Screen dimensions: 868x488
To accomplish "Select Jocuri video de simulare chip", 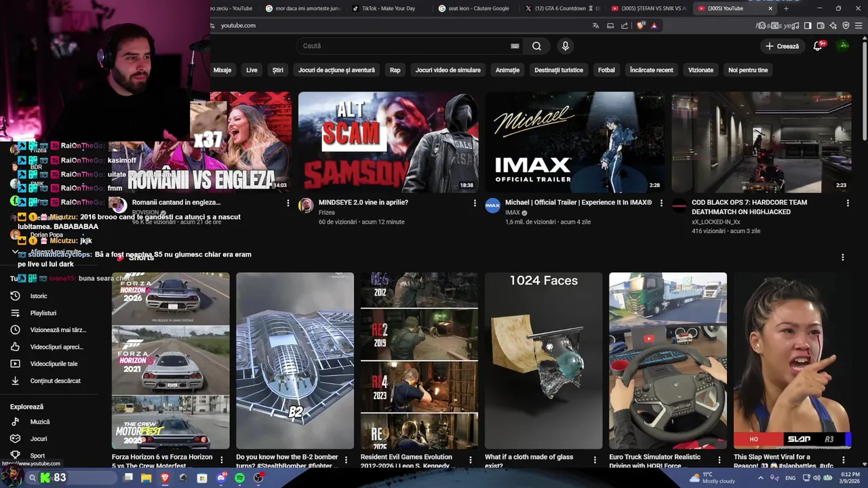I will pyautogui.click(x=448, y=70).
